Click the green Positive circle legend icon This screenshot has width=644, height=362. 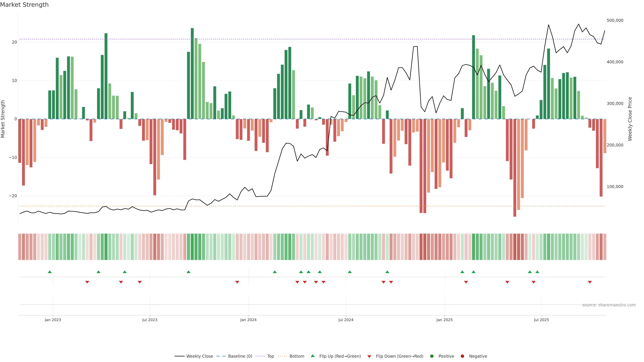(432, 356)
